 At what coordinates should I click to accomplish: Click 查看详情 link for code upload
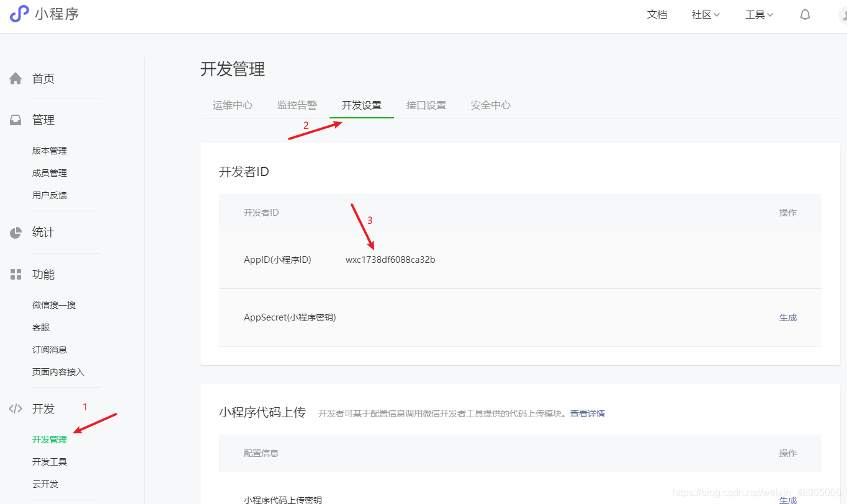[x=588, y=413]
